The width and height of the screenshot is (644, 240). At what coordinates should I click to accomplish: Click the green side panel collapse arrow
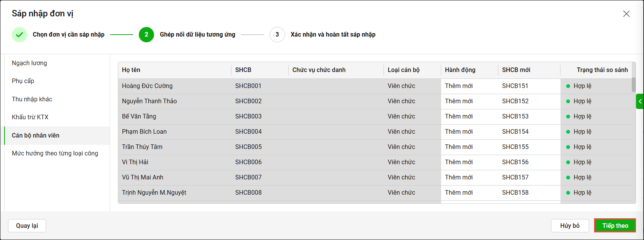(x=640, y=101)
